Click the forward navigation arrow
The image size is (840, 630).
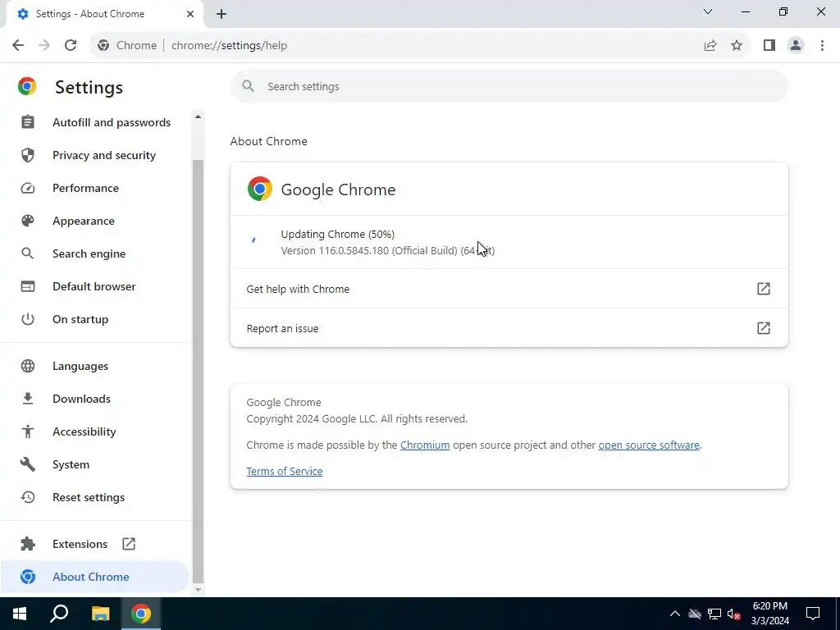(44, 46)
